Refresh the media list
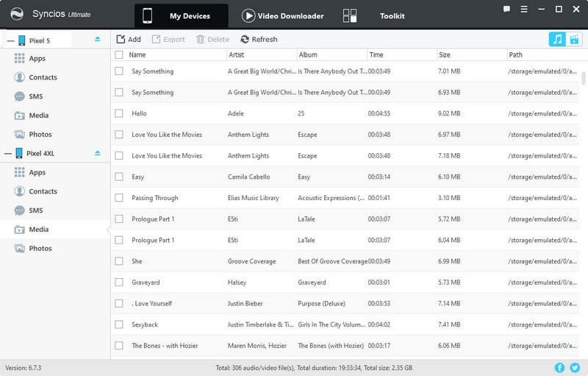 click(259, 39)
